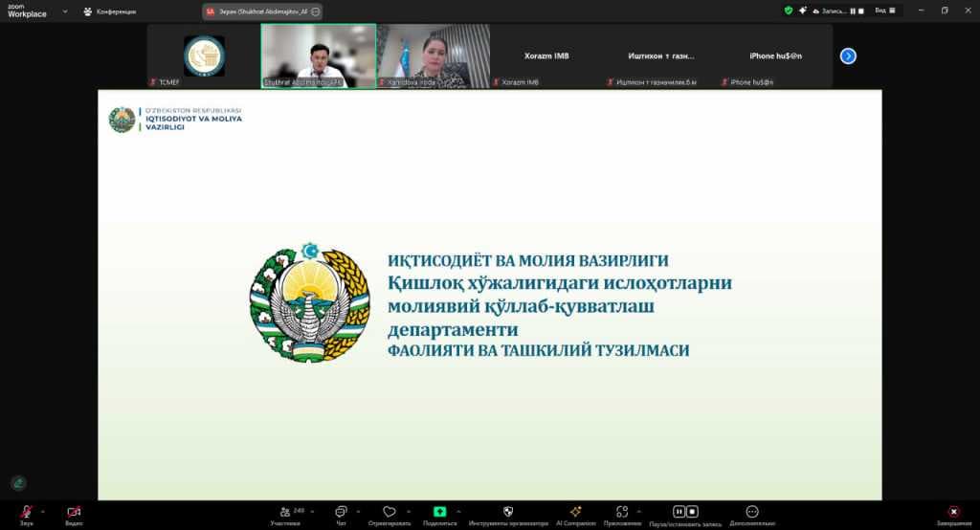Open the green annotation pencil icon
The image size is (980, 530).
[19, 482]
